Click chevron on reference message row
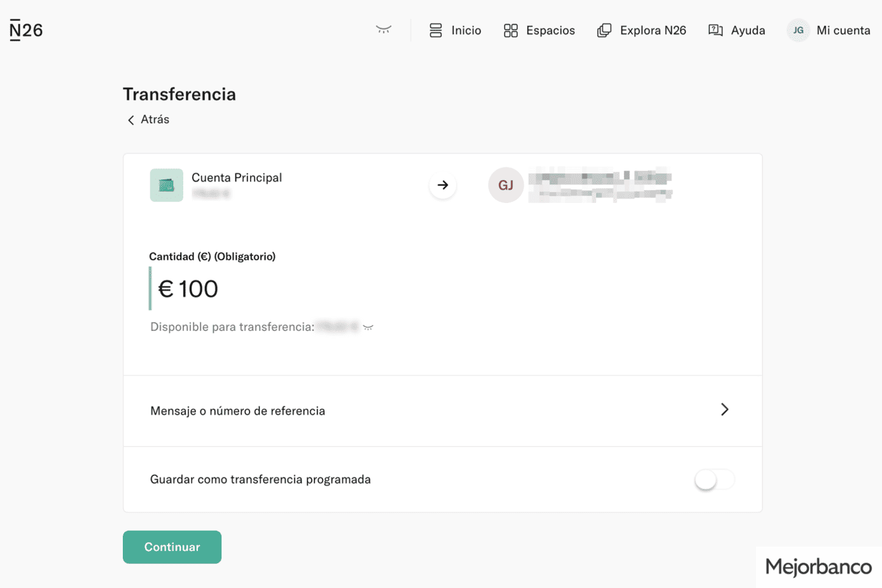 point(724,409)
